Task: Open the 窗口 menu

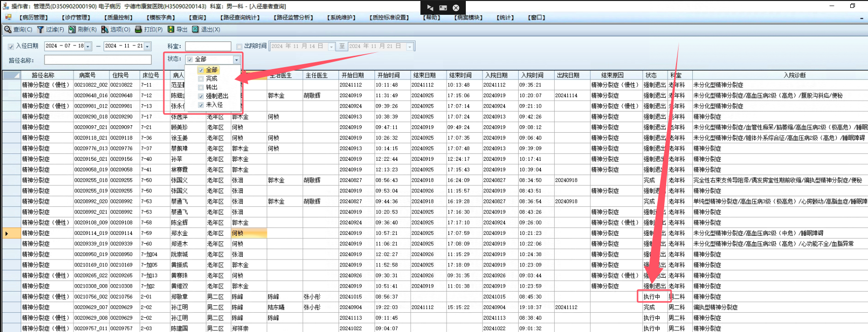Action: click(537, 18)
